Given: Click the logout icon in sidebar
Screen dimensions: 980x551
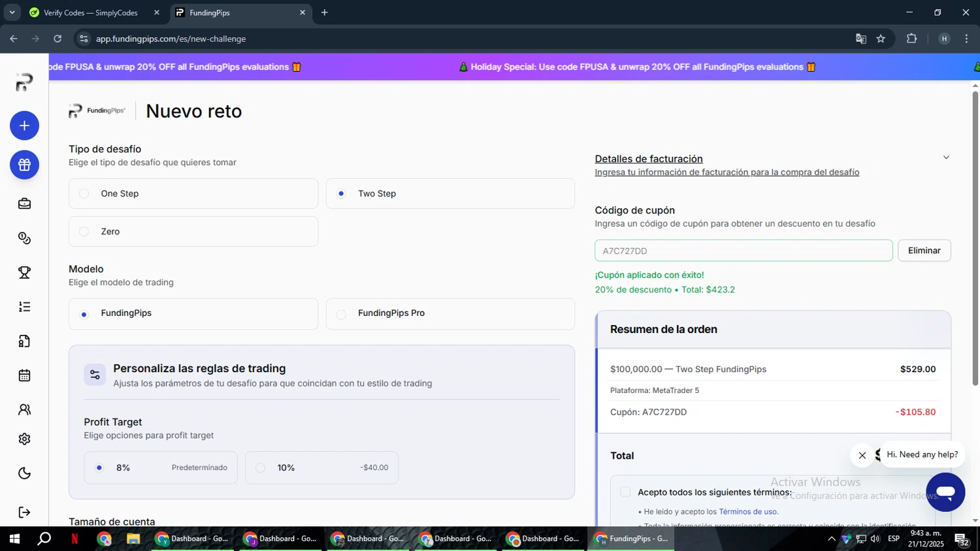Looking at the screenshot, I should click(x=24, y=512).
